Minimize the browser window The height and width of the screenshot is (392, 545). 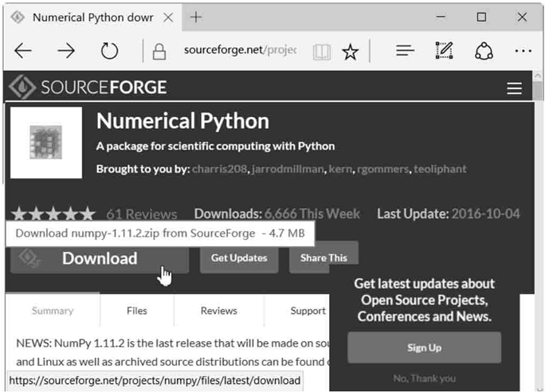441,17
